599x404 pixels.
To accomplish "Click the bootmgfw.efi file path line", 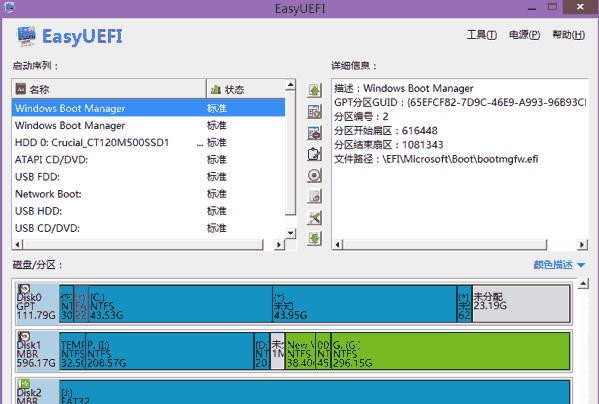I will click(436, 159).
